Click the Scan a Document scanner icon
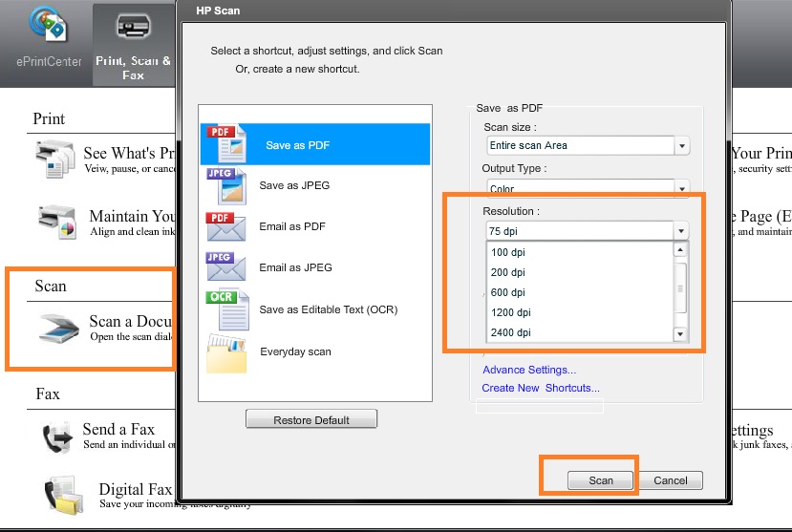 tap(59, 329)
